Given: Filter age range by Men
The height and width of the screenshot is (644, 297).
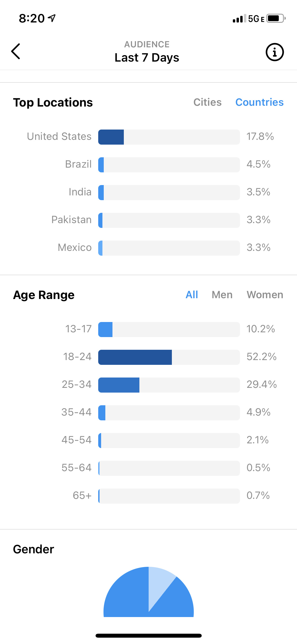Looking at the screenshot, I should coord(222,295).
